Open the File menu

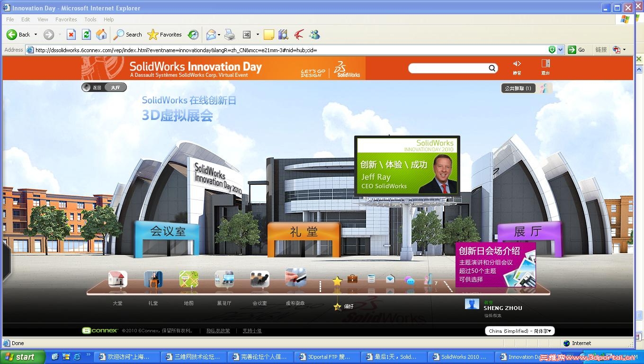click(10, 19)
